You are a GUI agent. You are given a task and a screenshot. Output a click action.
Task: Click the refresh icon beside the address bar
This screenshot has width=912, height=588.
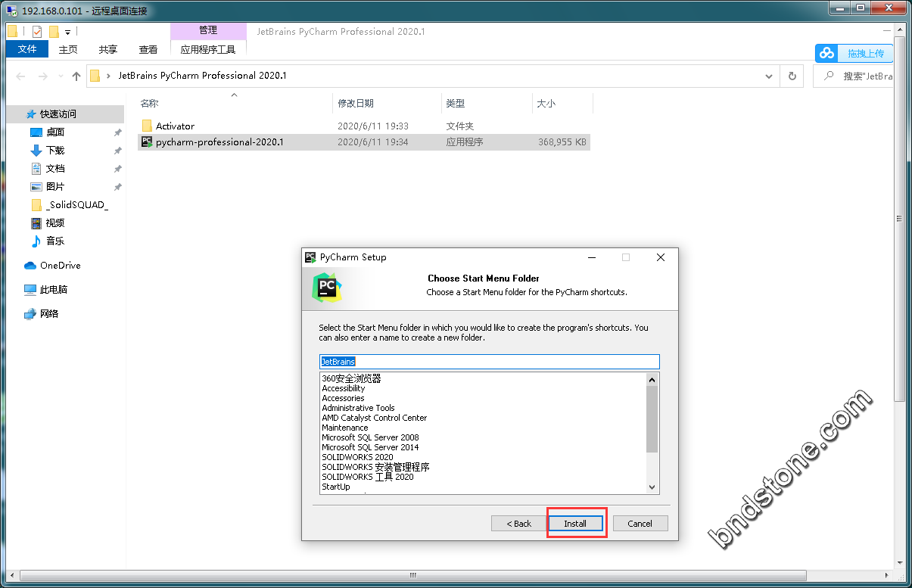[x=792, y=76]
